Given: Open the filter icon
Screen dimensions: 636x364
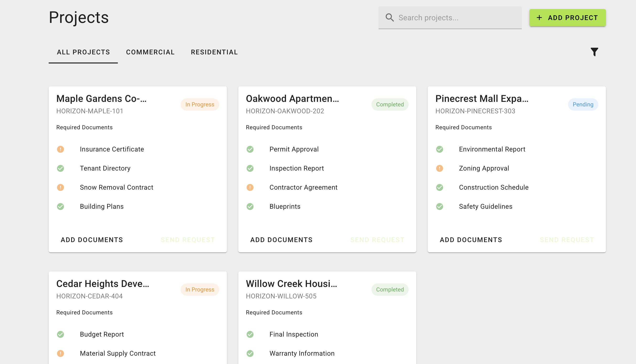Looking at the screenshot, I should 594,52.
